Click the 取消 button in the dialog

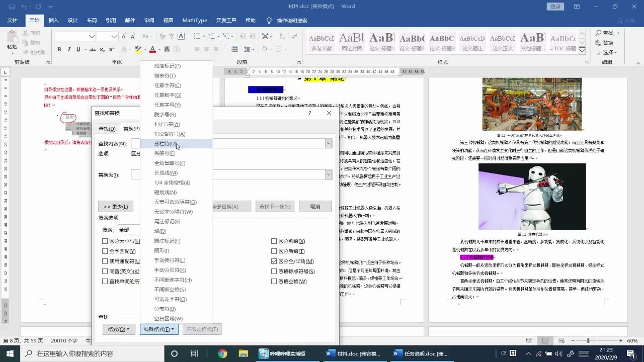tap(314, 207)
